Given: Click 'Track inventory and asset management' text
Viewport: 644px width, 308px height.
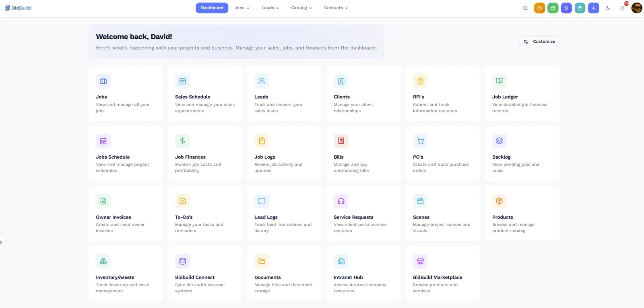Looking at the screenshot, I should coord(123,288).
